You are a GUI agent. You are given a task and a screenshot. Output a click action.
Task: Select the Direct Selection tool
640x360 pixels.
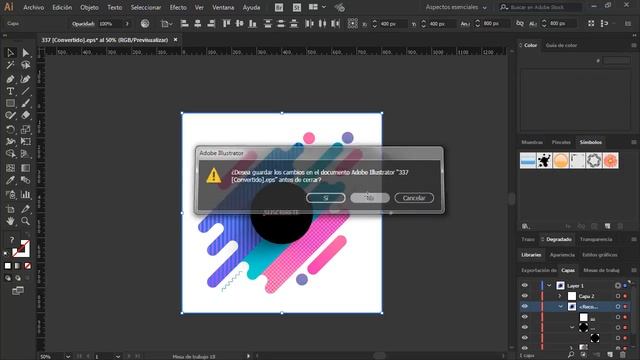25,53
